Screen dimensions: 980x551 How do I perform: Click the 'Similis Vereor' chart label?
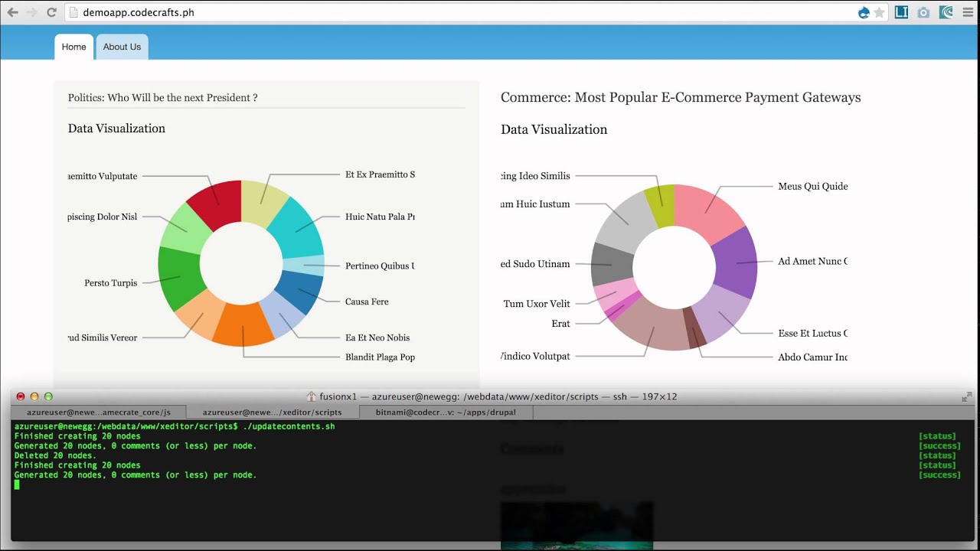pyautogui.click(x=103, y=337)
